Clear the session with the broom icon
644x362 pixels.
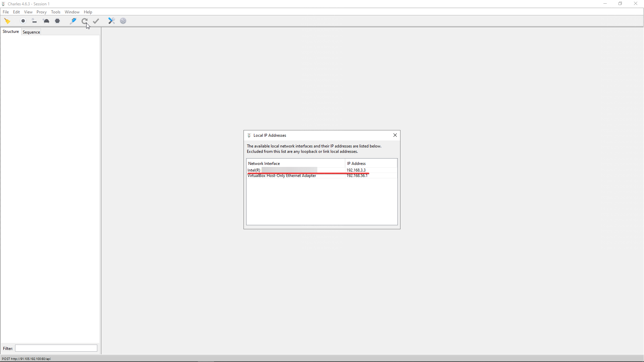tap(7, 21)
